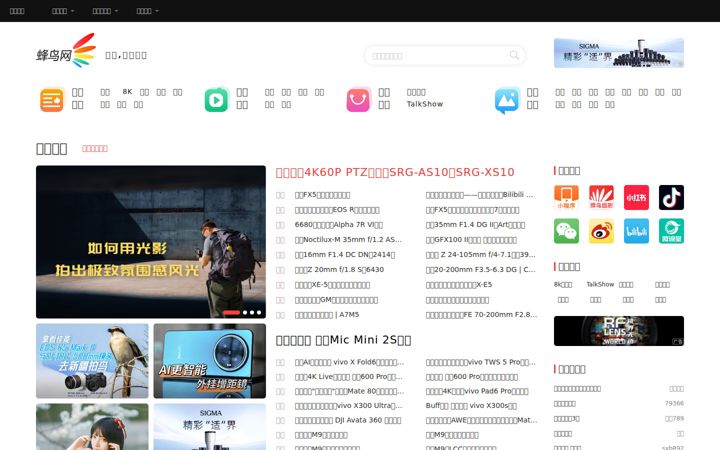The image size is (720, 450).
Task: Open the green video play icon
Action: point(216,100)
